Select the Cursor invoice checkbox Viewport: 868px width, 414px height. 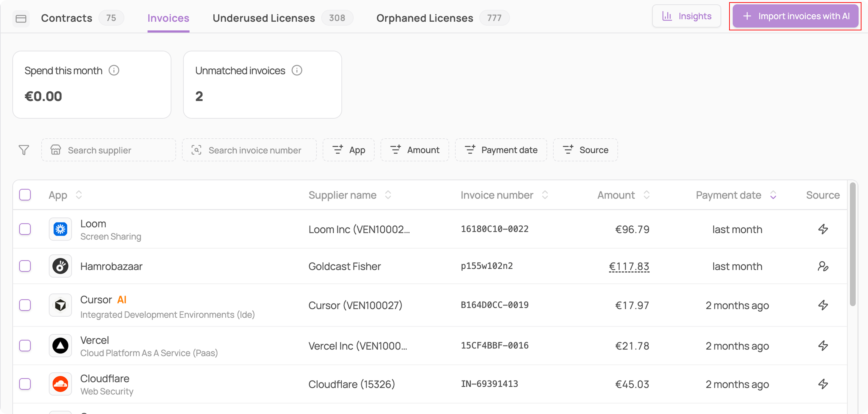coord(25,305)
